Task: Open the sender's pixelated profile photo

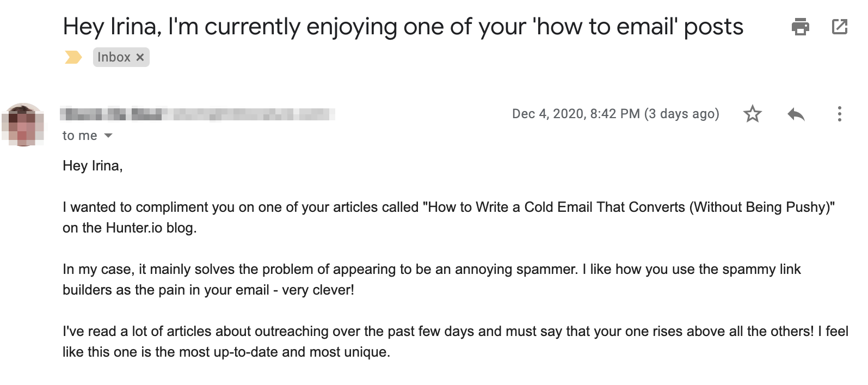Action: [x=23, y=125]
